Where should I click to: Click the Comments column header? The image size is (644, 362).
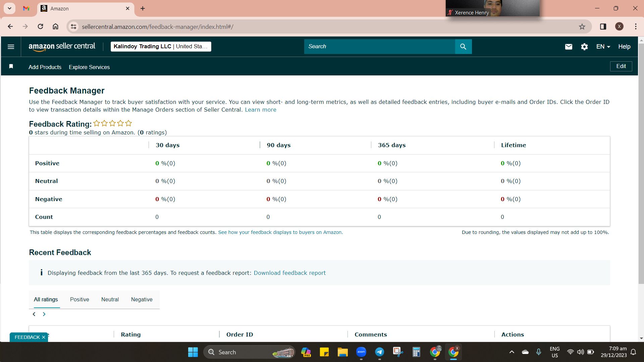(371, 335)
